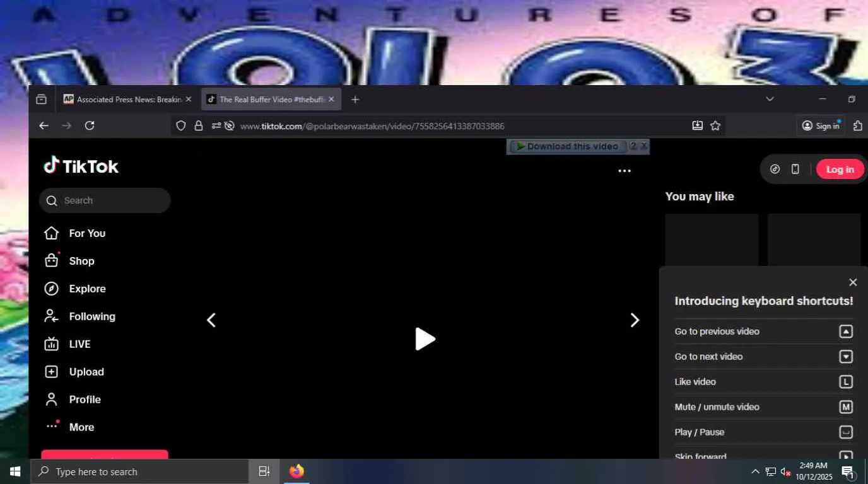The height and width of the screenshot is (484, 868).
Task: Open second You may like thumbnail
Action: tap(814, 239)
